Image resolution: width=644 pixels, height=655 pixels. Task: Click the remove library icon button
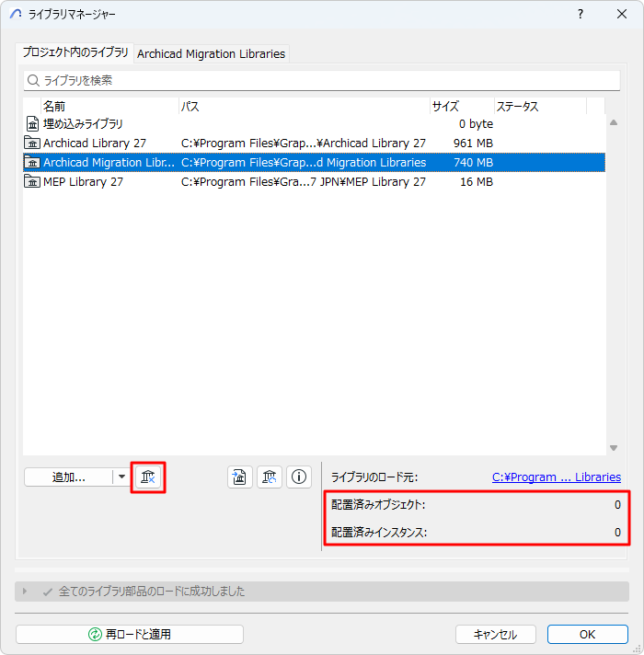tap(148, 477)
